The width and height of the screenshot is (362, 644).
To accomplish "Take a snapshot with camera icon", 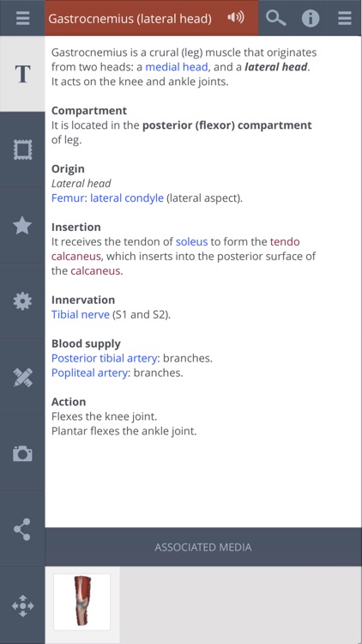I will click(22, 453).
